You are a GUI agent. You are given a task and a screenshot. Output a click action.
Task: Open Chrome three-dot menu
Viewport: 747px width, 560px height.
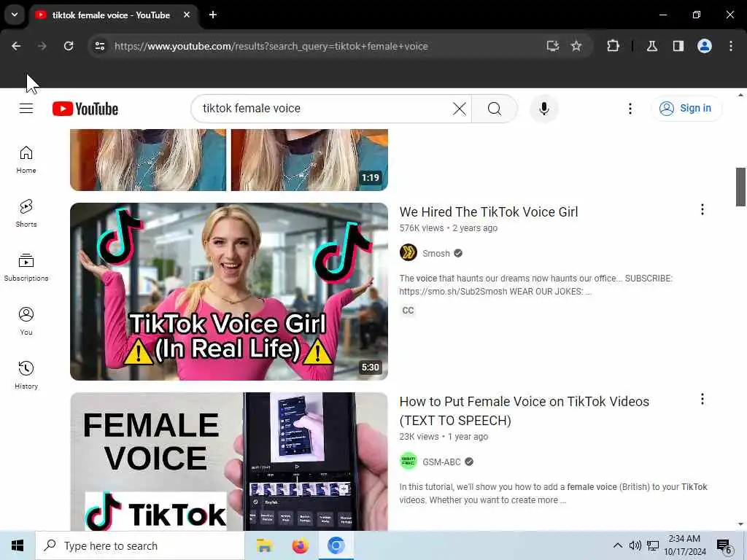pyautogui.click(x=731, y=46)
